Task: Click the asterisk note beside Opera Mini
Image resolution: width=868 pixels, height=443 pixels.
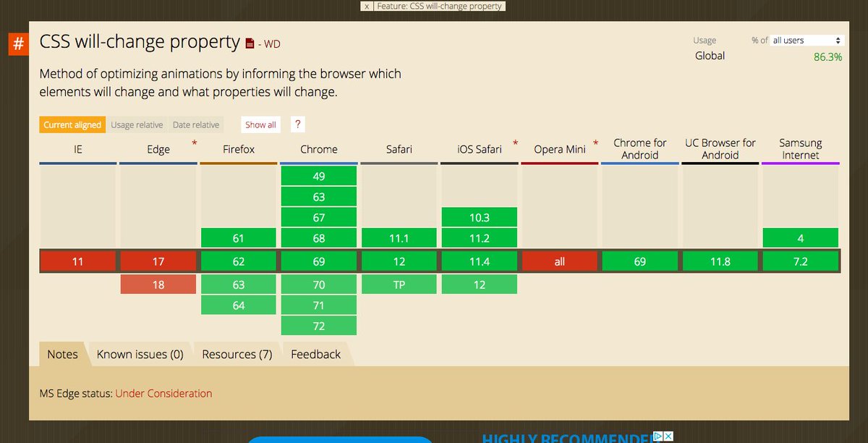Action: [595, 144]
